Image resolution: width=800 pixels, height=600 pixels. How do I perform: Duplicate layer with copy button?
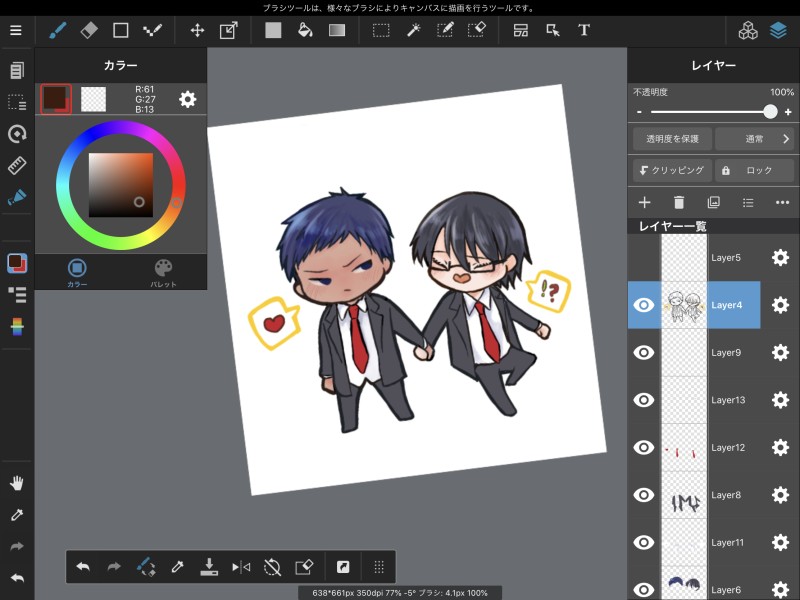click(713, 203)
